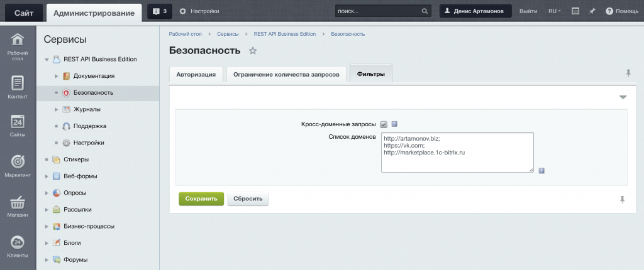Select Настройки in the services tree
644x270 pixels.
coord(88,143)
